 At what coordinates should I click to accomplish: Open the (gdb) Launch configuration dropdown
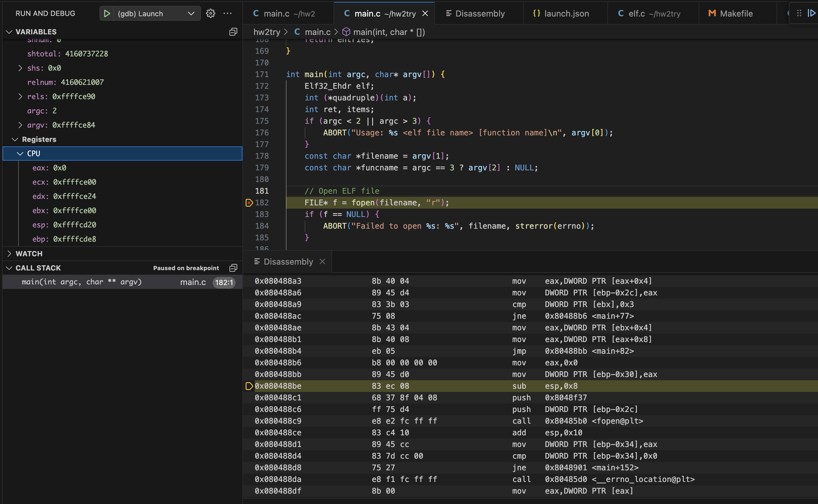click(x=191, y=13)
